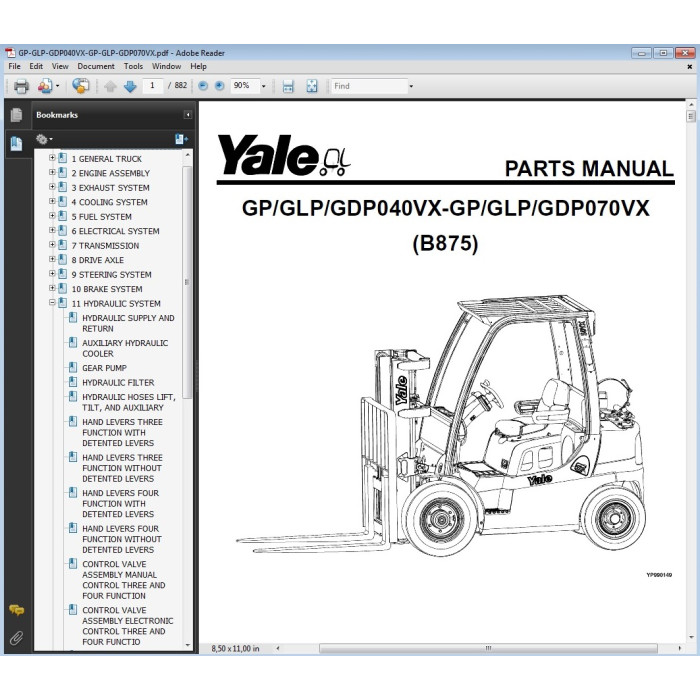Open GEAR PUMP bookmark
The image size is (700, 700).
coord(104,368)
